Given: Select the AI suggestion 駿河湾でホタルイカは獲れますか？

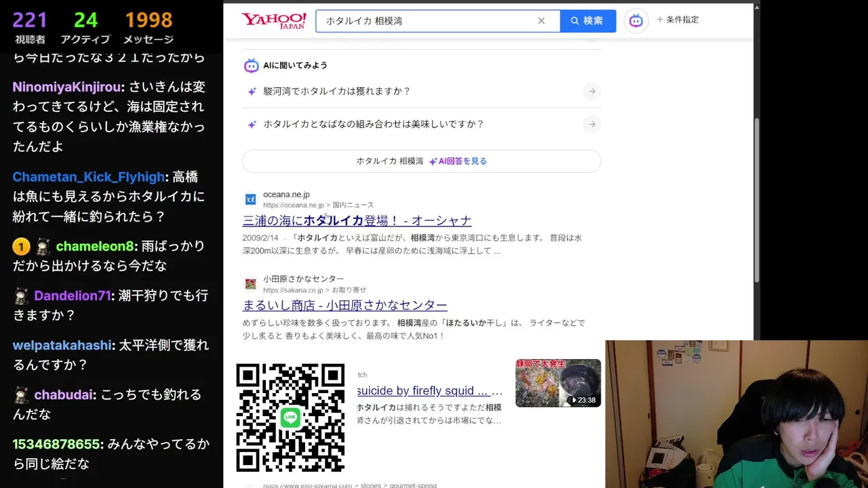Looking at the screenshot, I should (x=337, y=91).
